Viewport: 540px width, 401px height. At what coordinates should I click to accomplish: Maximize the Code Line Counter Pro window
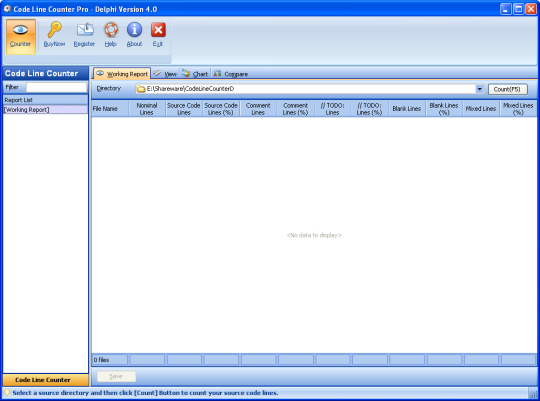pyautogui.click(x=518, y=9)
